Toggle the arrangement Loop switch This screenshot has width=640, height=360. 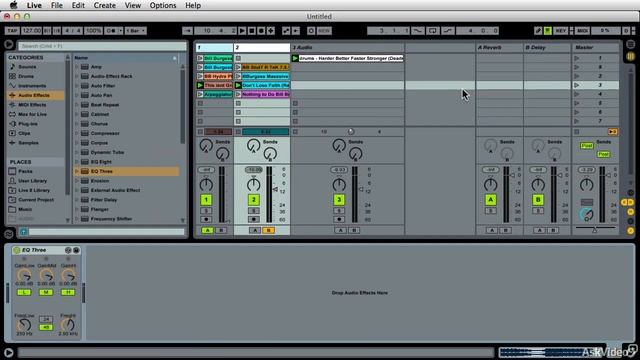pyautogui.click(x=433, y=31)
